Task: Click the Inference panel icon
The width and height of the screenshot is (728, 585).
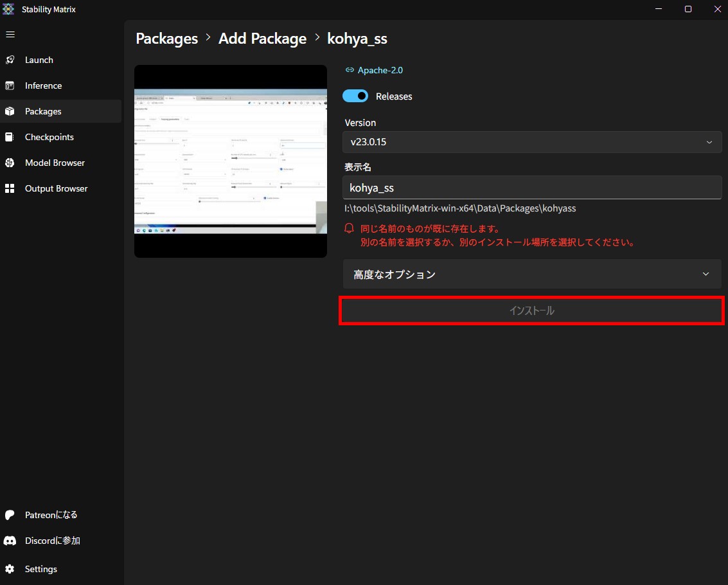Action: pos(10,85)
